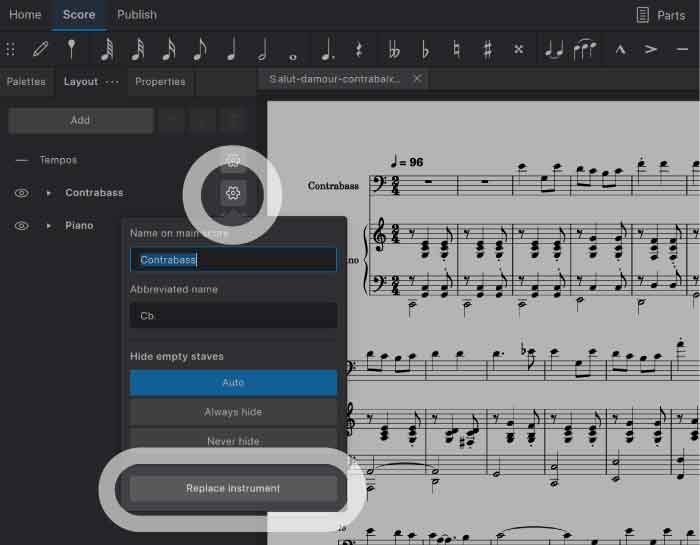Select the pencil note input tool
Screen dimensions: 700x545
[x=41, y=48]
